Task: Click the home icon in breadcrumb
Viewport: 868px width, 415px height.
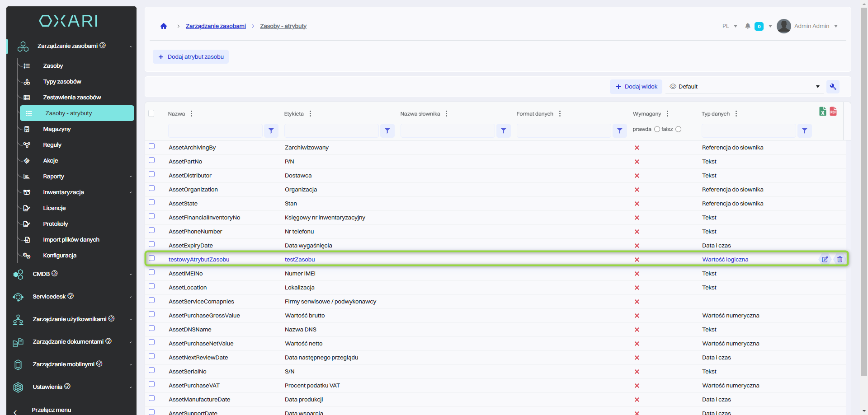Action: pyautogui.click(x=164, y=26)
